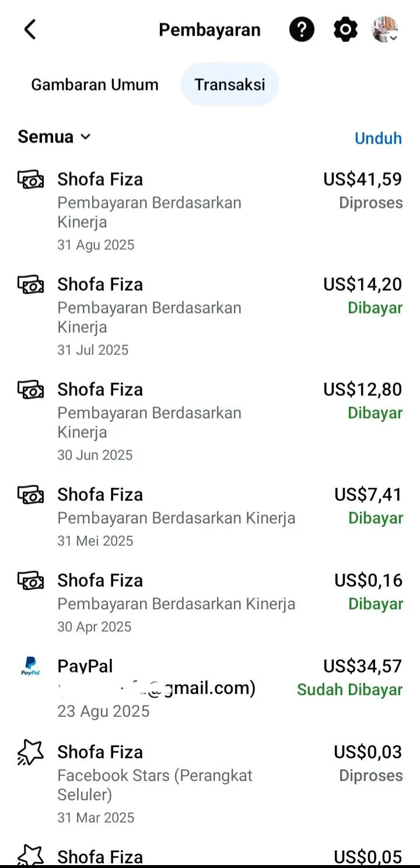Click the Unduh download link
The image size is (420, 868).
click(378, 138)
